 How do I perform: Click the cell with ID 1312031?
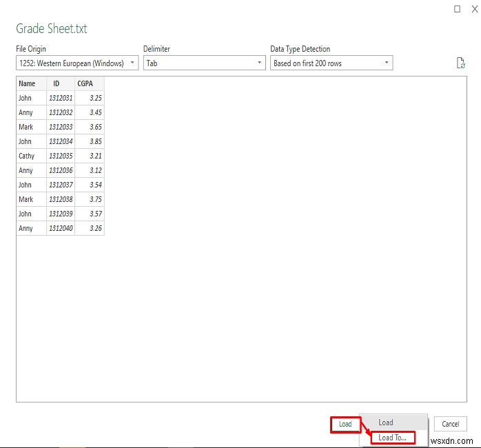(61, 98)
